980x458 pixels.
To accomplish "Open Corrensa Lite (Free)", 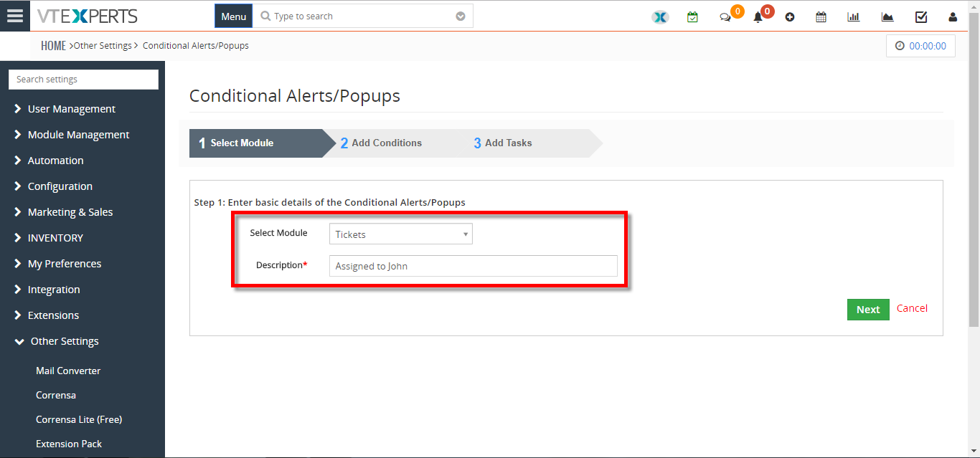I will (79, 419).
